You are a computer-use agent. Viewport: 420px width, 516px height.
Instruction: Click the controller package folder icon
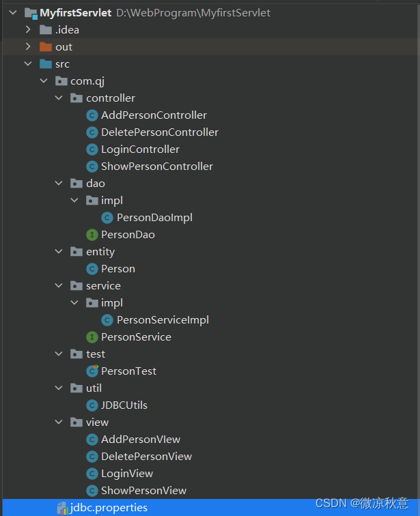(76, 98)
